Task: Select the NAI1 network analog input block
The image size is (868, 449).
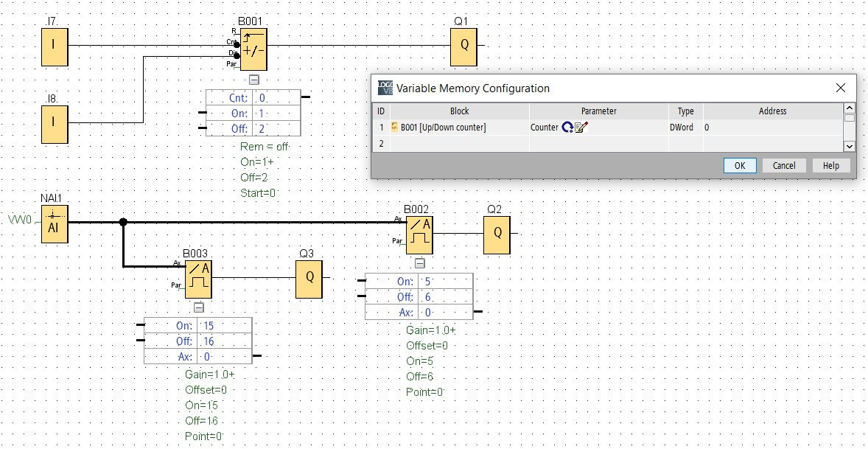Action: [55, 224]
